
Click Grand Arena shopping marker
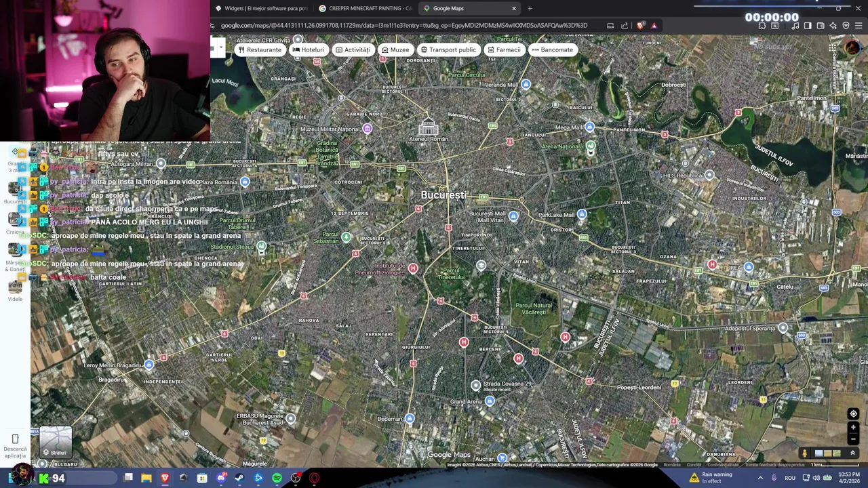coord(490,401)
